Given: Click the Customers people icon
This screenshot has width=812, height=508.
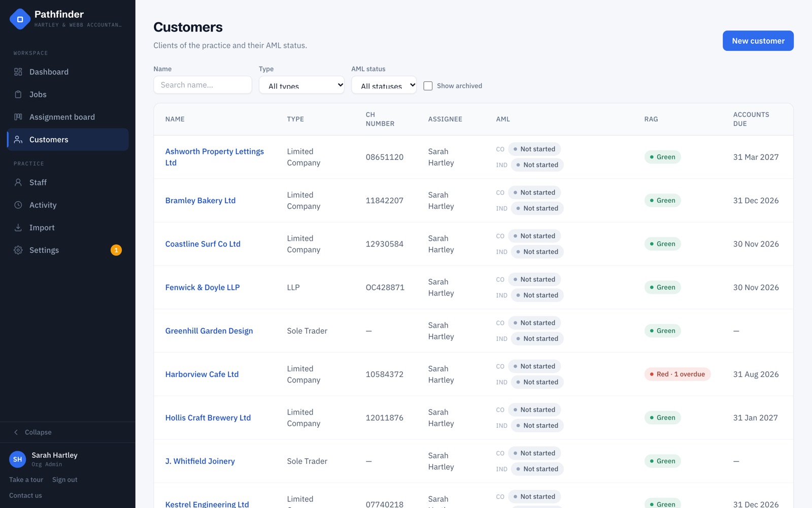Looking at the screenshot, I should pos(18,140).
